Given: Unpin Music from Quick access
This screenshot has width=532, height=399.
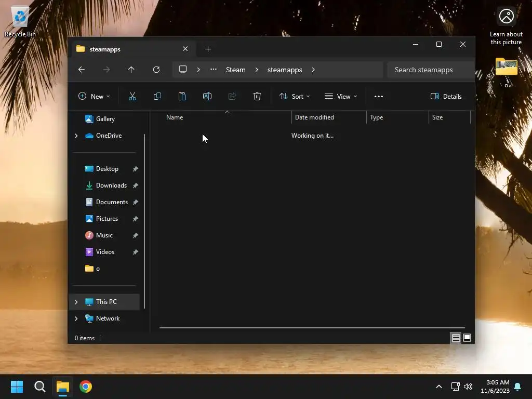Looking at the screenshot, I should 136,235.
